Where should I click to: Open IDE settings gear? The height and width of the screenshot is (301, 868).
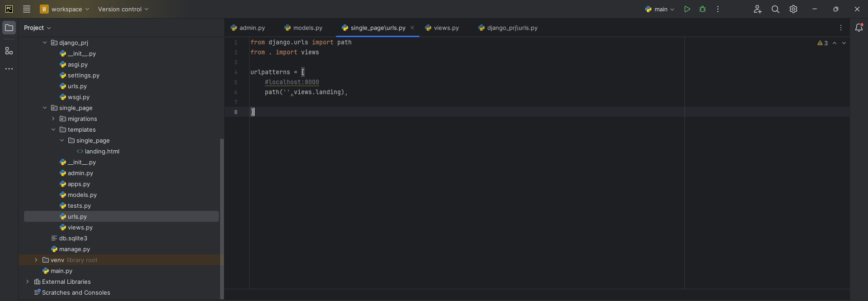793,9
